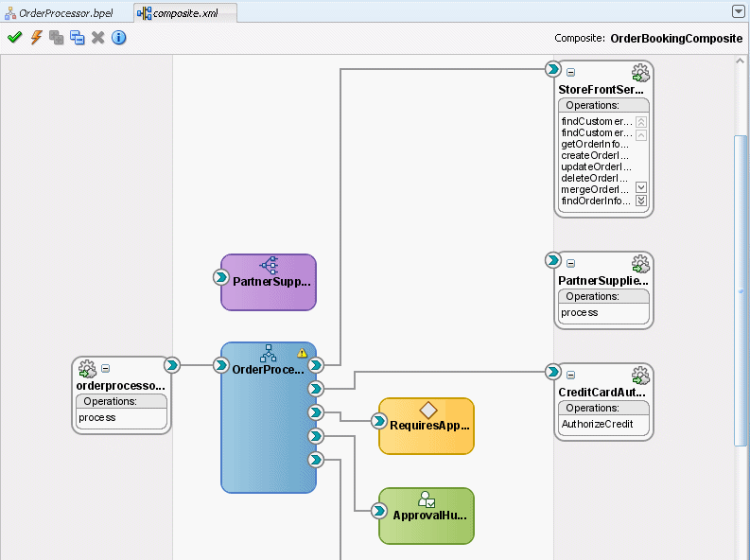Move down one in StoreFrontSer... operations list
The width and height of the screenshot is (750, 560).
click(641, 187)
